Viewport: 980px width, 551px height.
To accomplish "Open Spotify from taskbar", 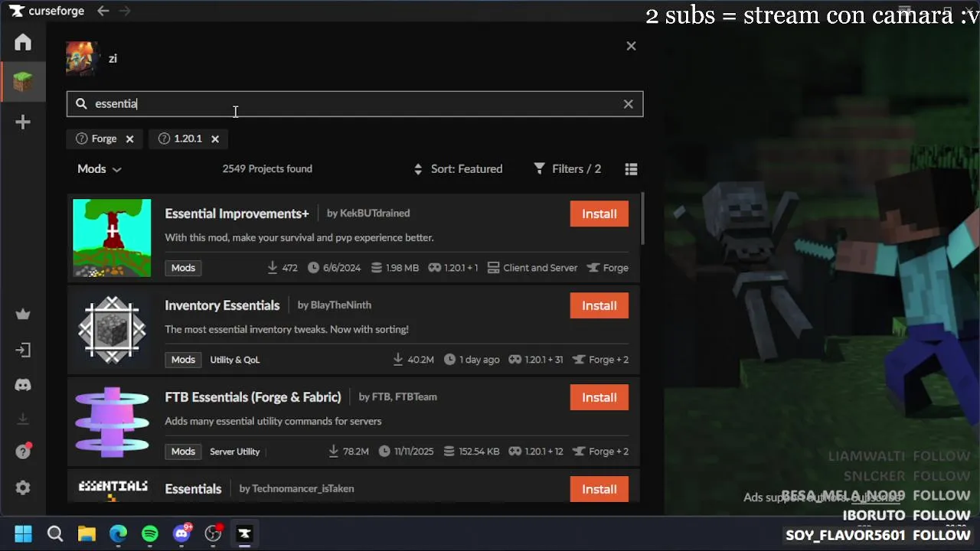I will (x=150, y=533).
